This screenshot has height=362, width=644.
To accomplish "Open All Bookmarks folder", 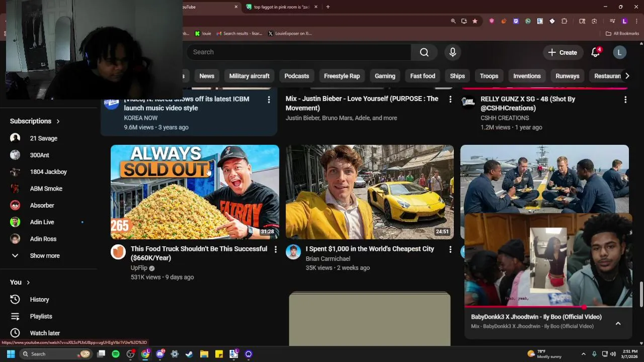I will click(622, 34).
